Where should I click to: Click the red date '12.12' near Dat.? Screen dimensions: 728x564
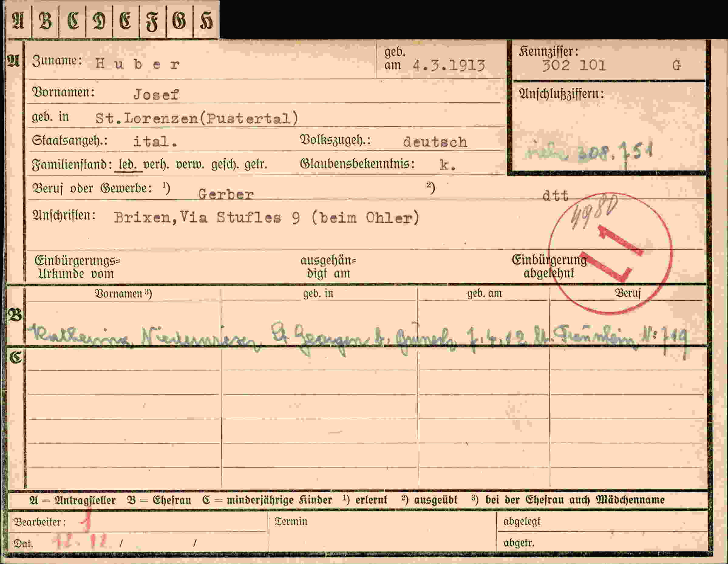[x=80, y=541]
